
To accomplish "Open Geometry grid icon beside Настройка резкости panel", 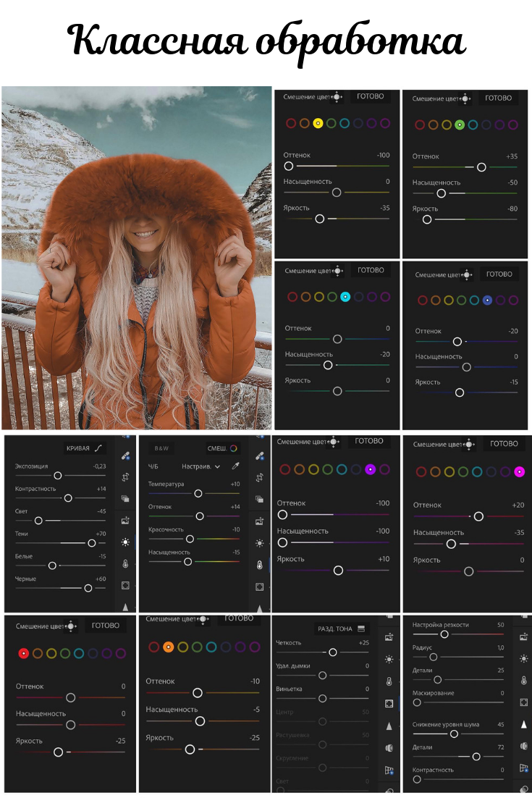I will pyautogui.click(x=524, y=768).
